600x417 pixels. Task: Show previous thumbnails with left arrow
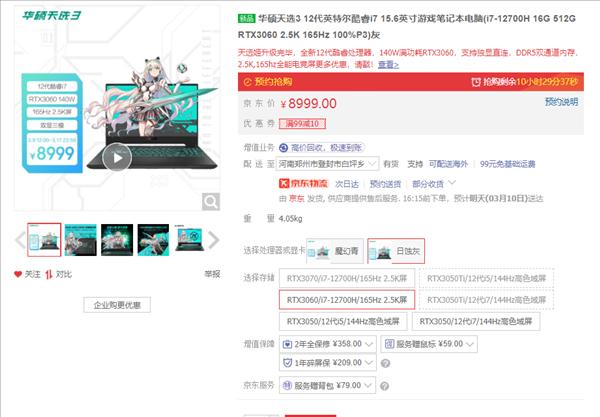coord(20,240)
